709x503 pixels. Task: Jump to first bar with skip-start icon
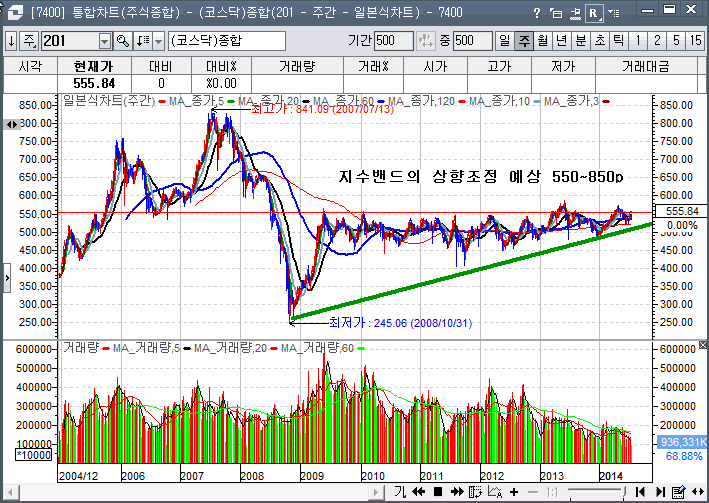[x=640, y=492]
